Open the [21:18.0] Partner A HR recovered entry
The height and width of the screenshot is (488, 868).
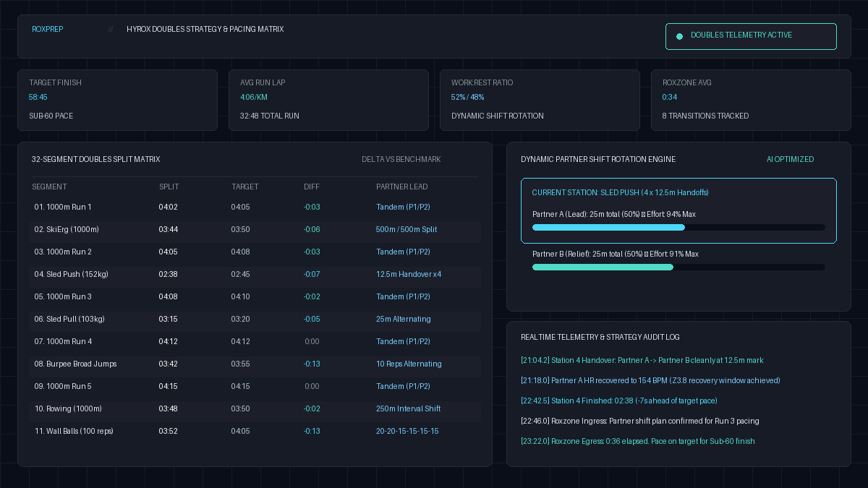650,380
